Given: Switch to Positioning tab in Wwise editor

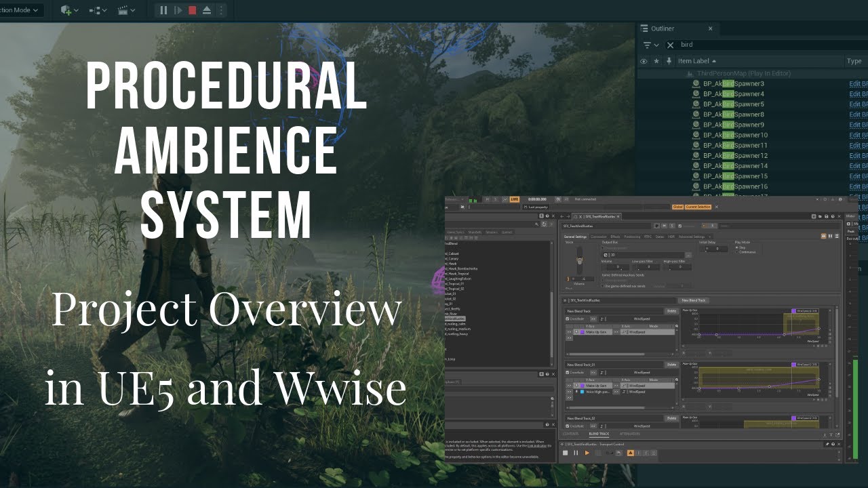Looking at the screenshot, I should pos(631,237).
